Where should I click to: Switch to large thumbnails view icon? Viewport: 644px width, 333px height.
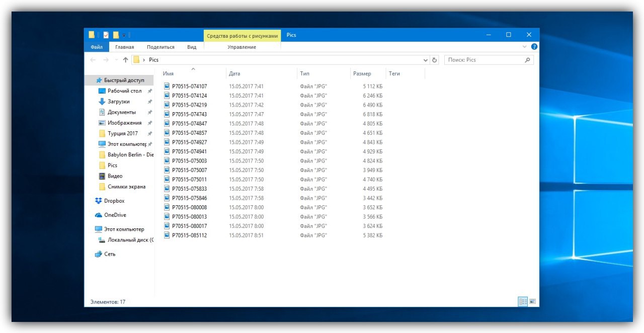tap(532, 301)
